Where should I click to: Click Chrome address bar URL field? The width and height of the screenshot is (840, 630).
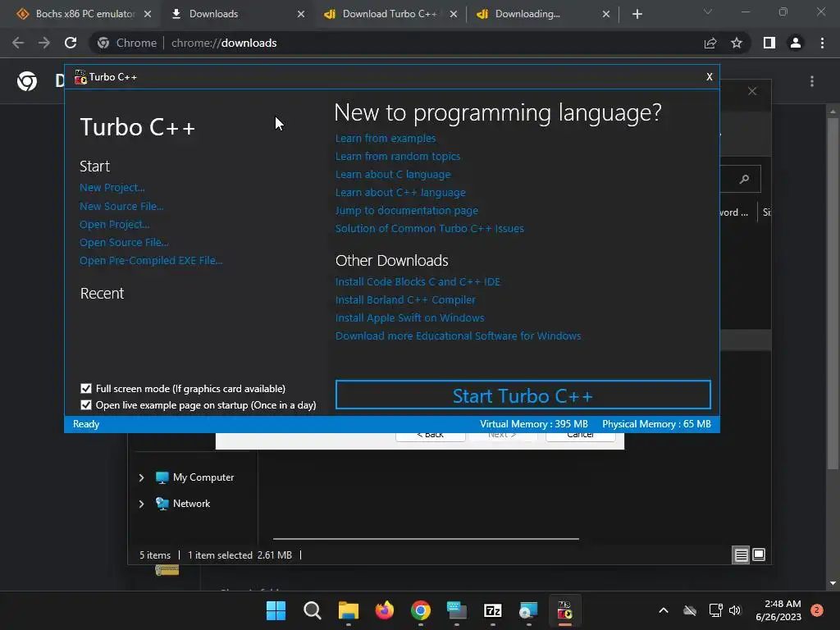tap(396, 43)
